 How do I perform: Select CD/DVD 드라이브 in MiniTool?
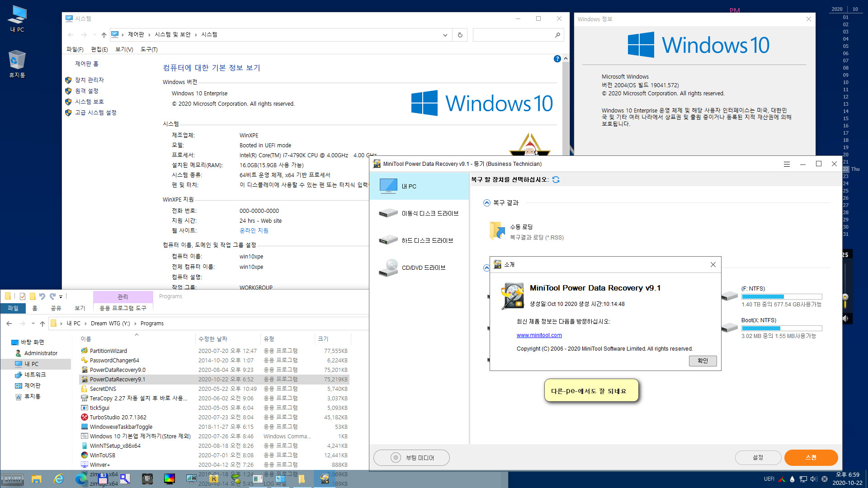(419, 267)
